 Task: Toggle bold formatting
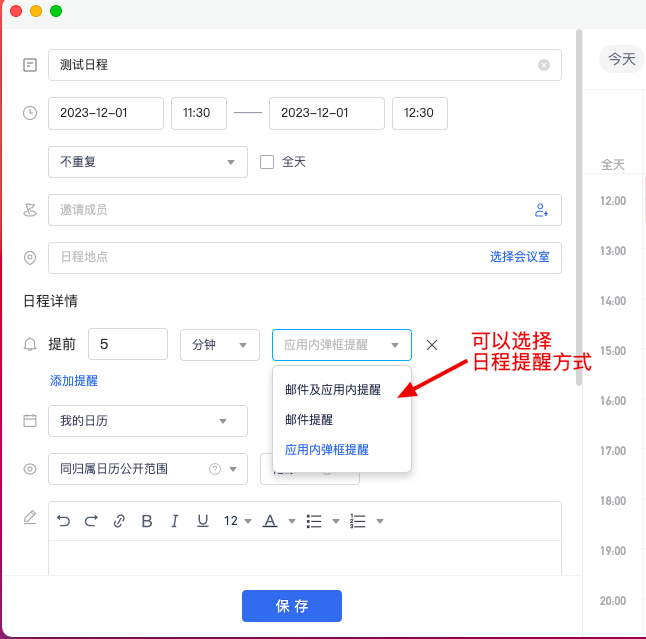click(x=147, y=521)
